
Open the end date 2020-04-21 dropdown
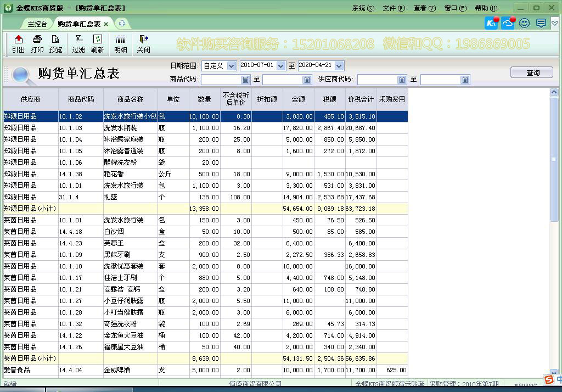click(x=320, y=65)
